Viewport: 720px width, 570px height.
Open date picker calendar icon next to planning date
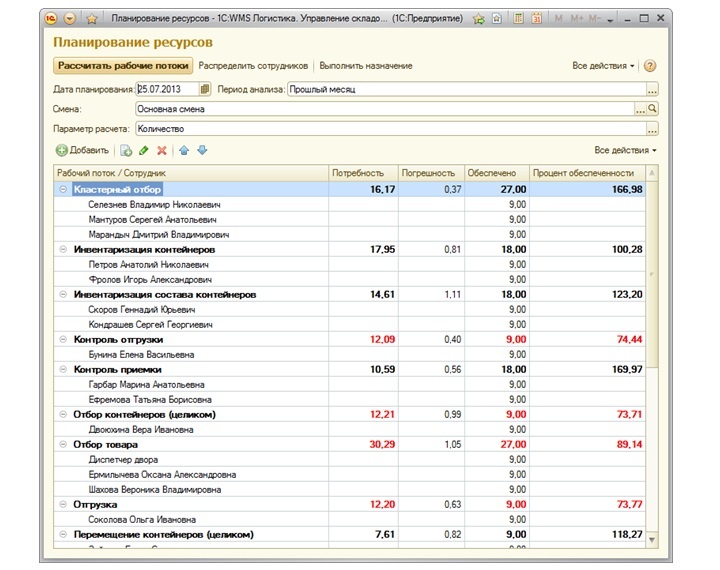(x=205, y=89)
